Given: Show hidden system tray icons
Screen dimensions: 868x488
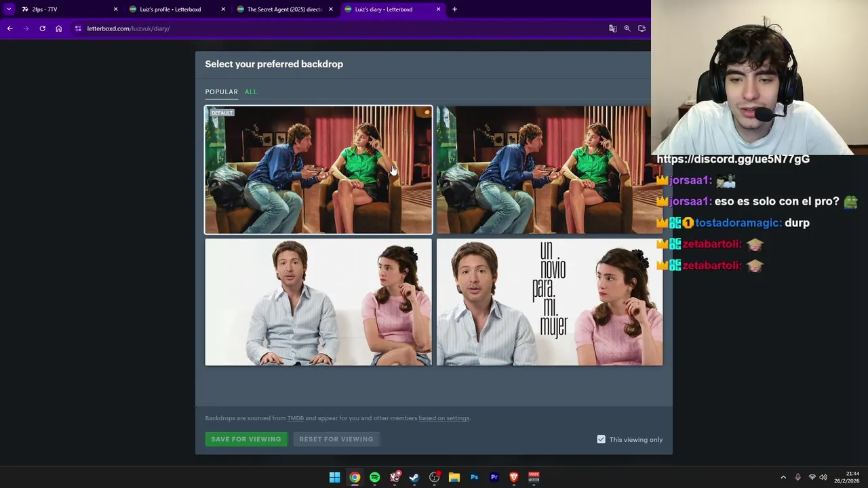Looking at the screenshot, I should (783, 477).
